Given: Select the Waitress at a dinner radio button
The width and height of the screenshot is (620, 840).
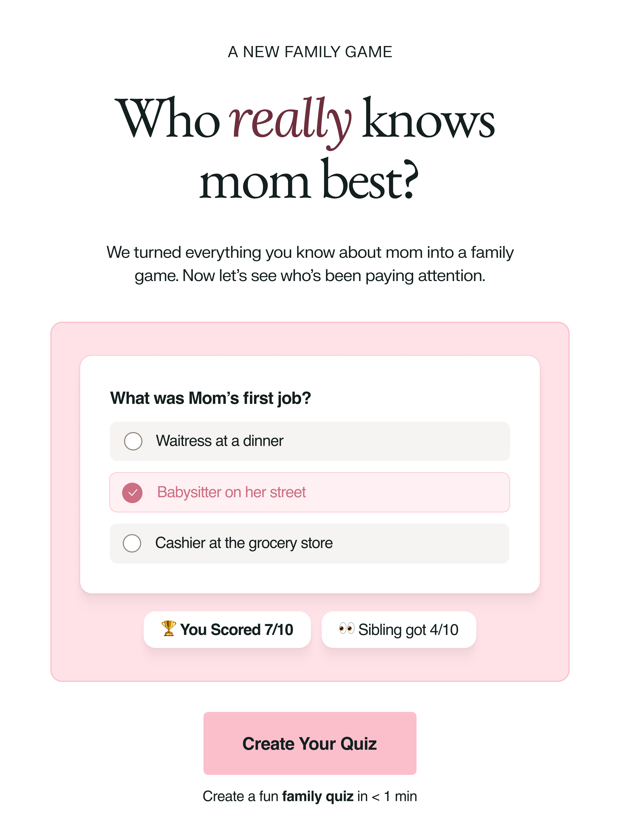Looking at the screenshot, I should tap(133, 441).
